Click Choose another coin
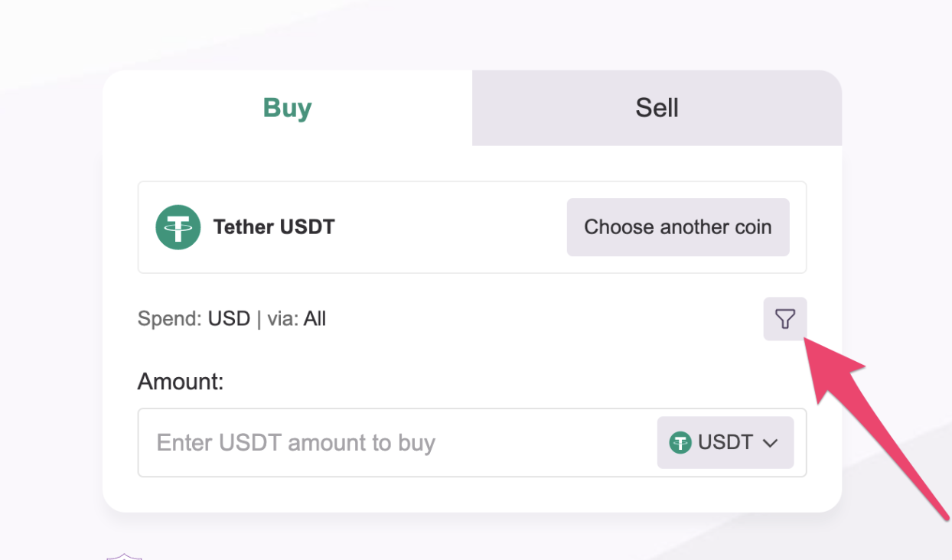The width and height of the screenshot is (952, 560). tap(677, 226)
